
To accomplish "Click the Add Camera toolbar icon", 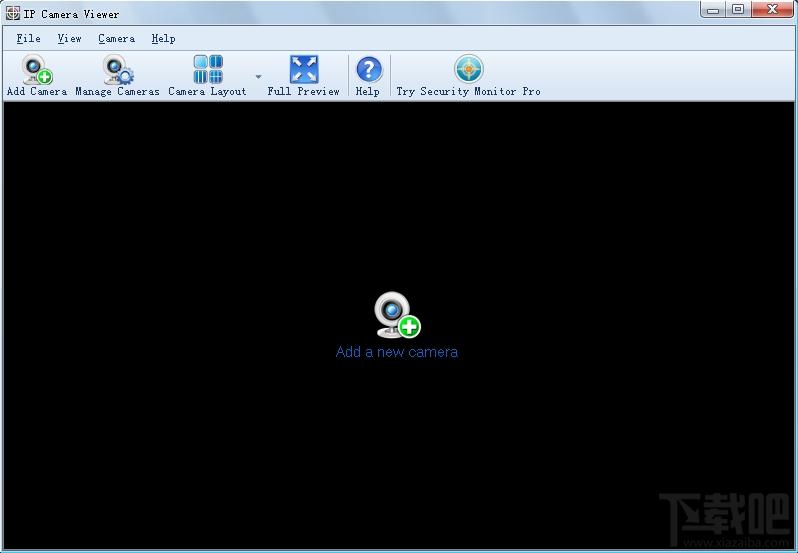I will point(37,70).
